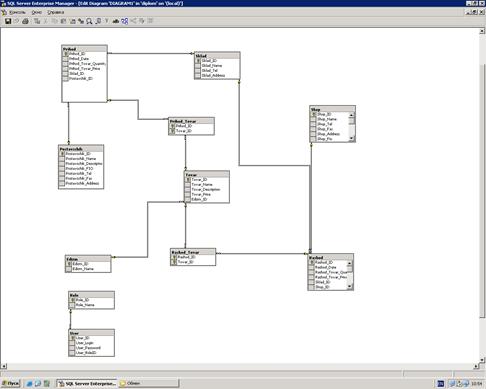Select the Tovar table title bar
Viewport: 486px width, 389px height.
207,174
